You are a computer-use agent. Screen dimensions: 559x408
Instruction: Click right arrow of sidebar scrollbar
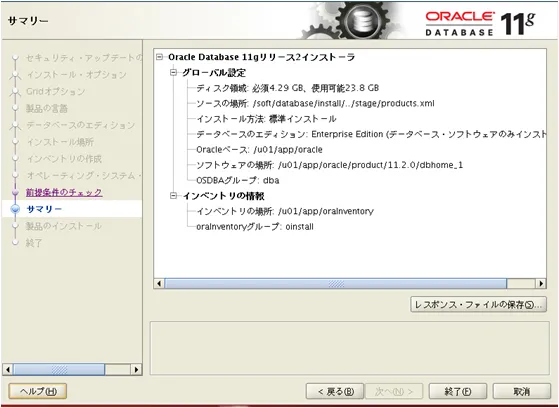pyautogui.click(x=136, y=369)
